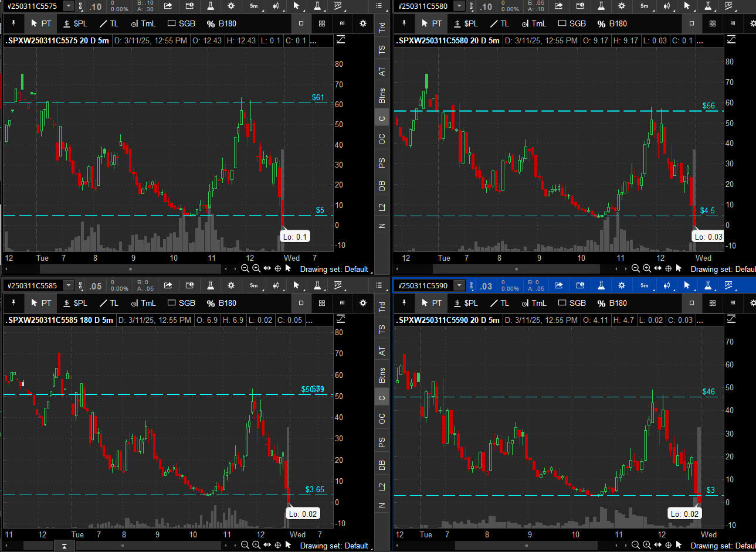Toggle the symbol link icon next to C5585
756x552 pixels.
(x=80, y=286)
